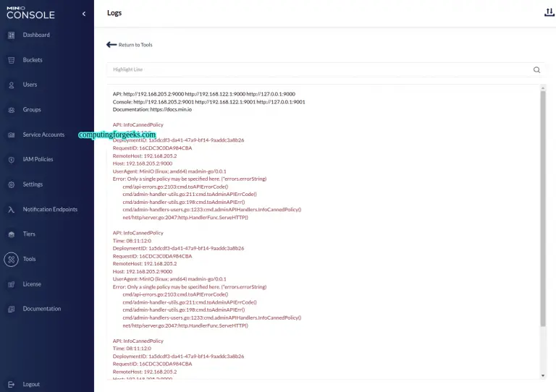Click the Groups people icon
The image size is (556, 392).
coord(12,110)
